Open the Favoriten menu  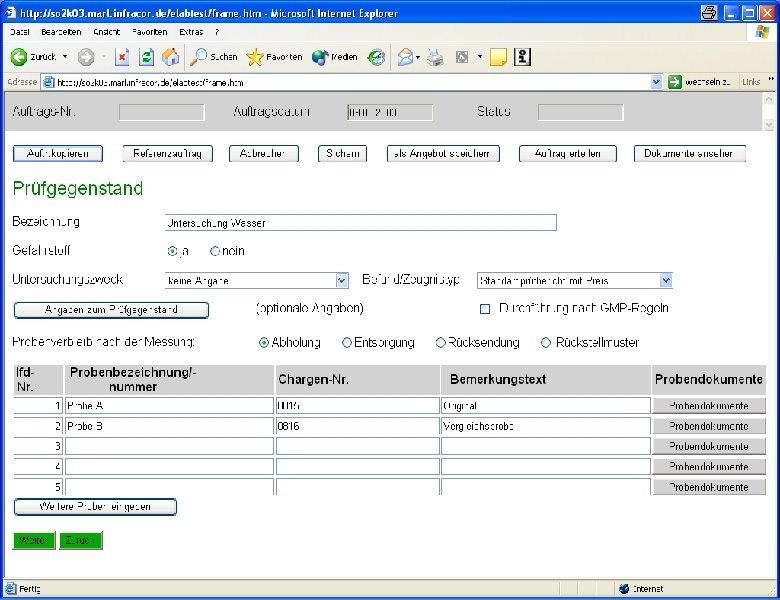pos(150,32)
